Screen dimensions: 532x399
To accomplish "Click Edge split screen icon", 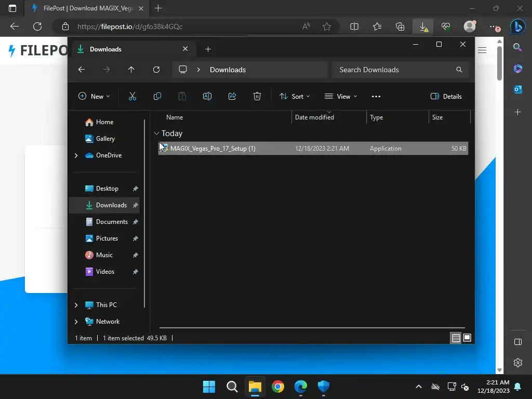I will coord(354,26).
